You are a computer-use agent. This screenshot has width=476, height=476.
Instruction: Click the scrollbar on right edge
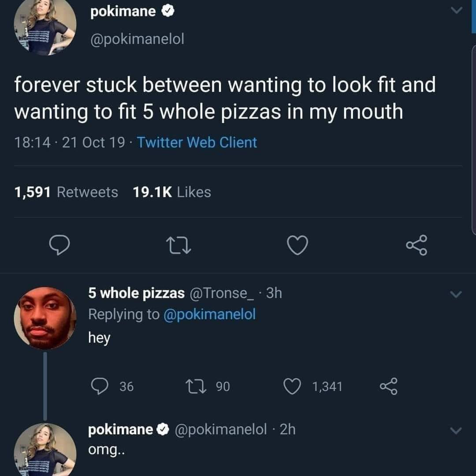click(473, 140)
